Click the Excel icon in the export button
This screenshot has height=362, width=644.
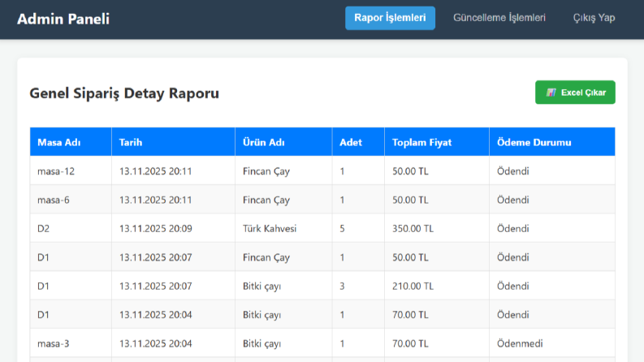pyautogui.click(x=551, y=93)
